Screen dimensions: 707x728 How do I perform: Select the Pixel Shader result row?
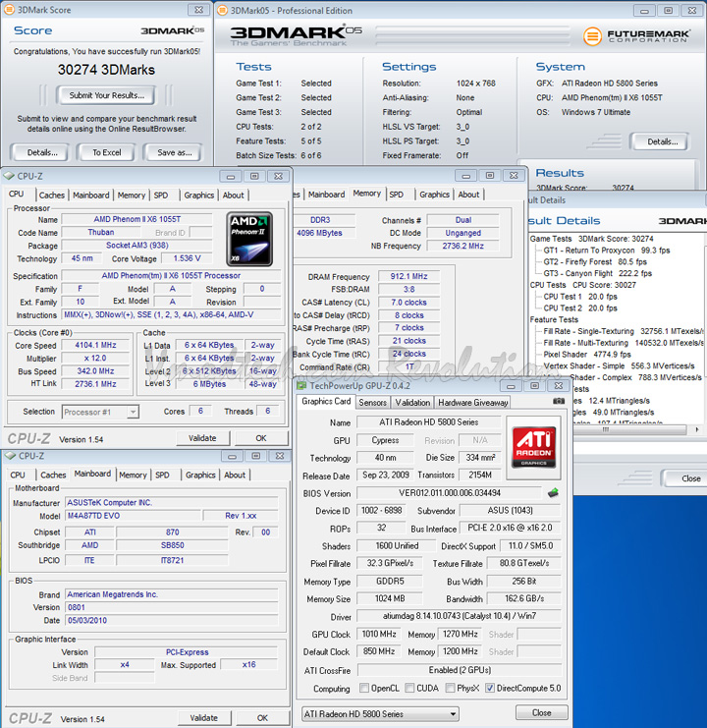[x=587, y=355]
